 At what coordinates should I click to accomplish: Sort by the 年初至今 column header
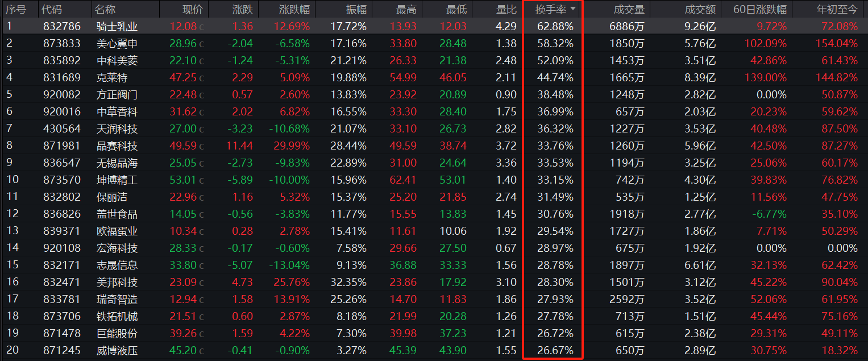tap(837, 9)
